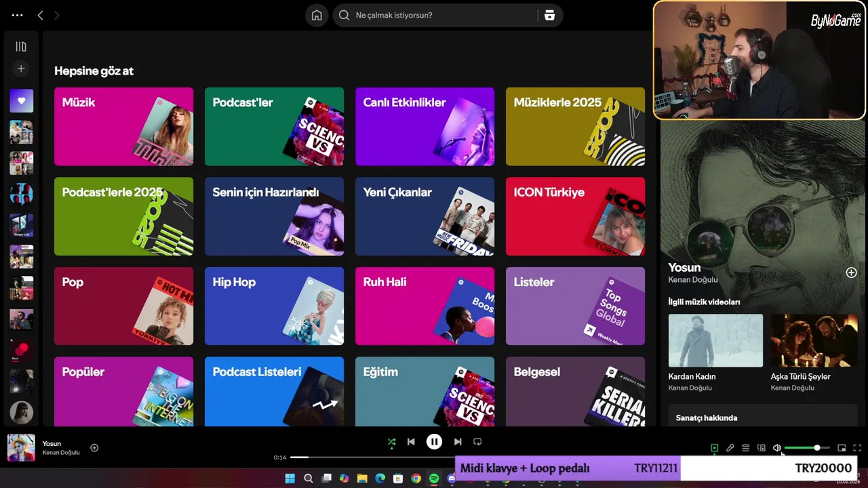Click Yosun song name in player bar
The width and height of the screenshot is (868, 488).
point(52,443)
